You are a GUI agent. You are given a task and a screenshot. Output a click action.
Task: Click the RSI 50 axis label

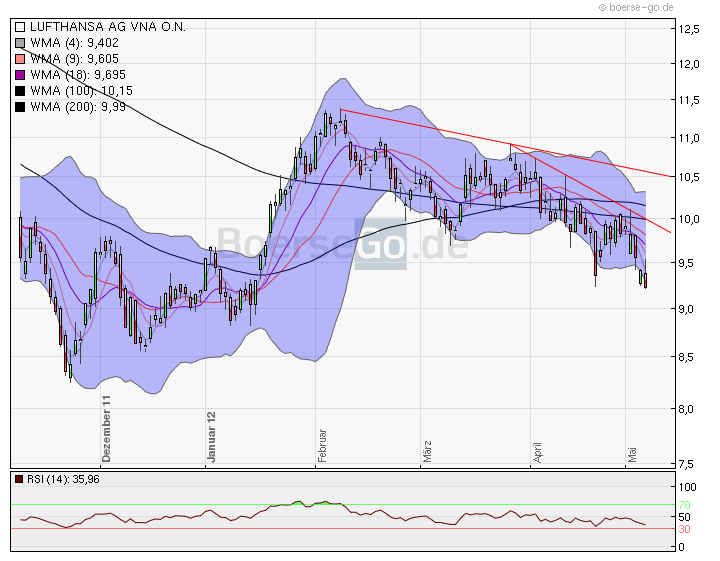click(684, 517)
